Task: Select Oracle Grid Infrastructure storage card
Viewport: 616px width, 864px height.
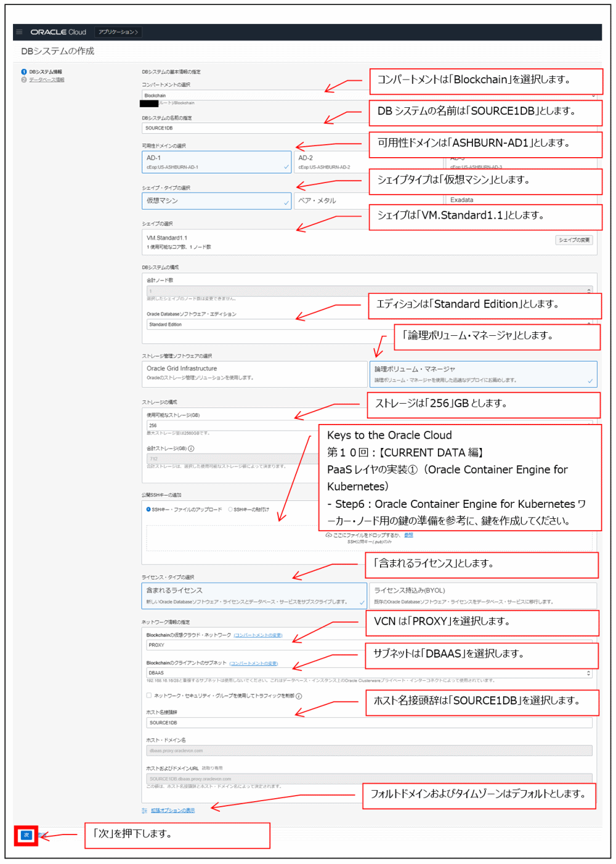Action: tap(254, 374)
